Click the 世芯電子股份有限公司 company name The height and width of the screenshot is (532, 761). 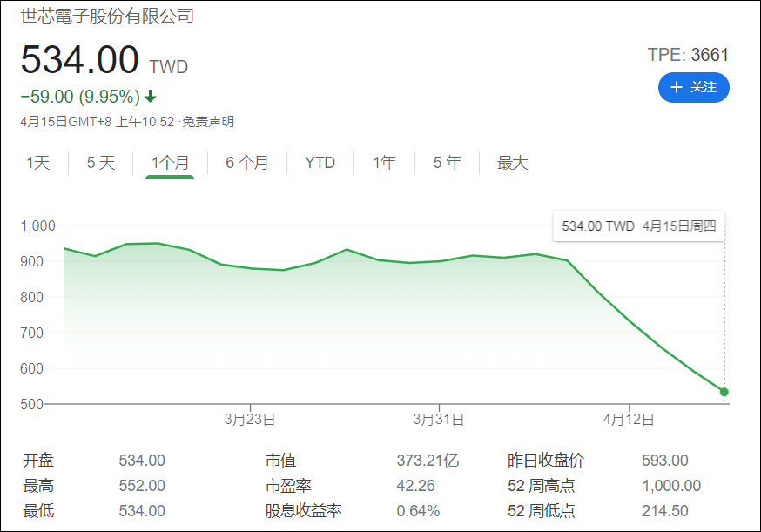tap(106, 16)
